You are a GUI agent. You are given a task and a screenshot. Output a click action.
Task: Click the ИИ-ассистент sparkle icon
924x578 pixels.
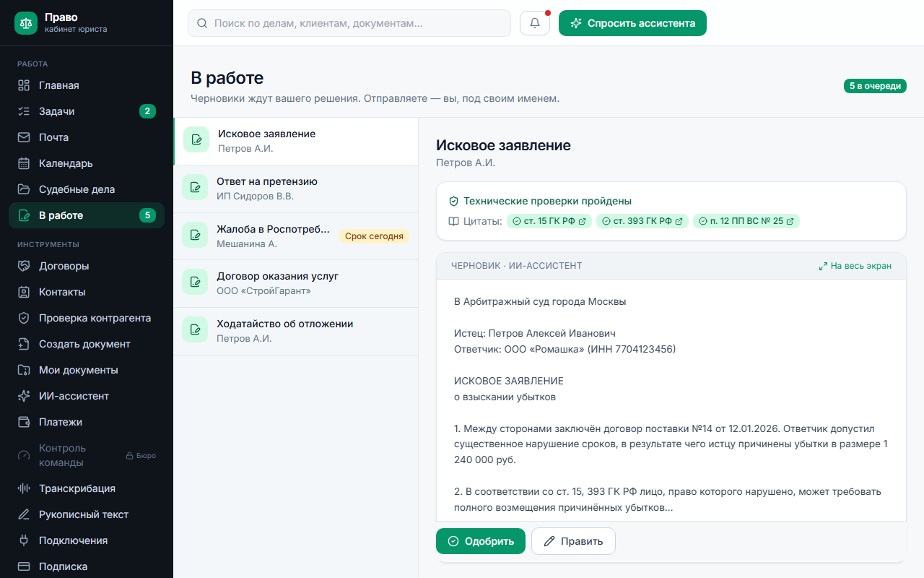pos(24,396)
